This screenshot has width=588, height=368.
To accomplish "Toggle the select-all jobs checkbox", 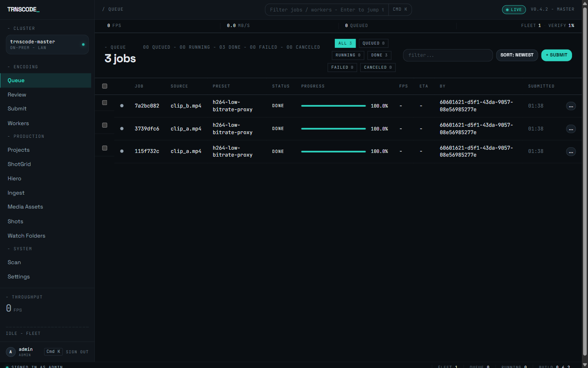I will pos(105,86).
